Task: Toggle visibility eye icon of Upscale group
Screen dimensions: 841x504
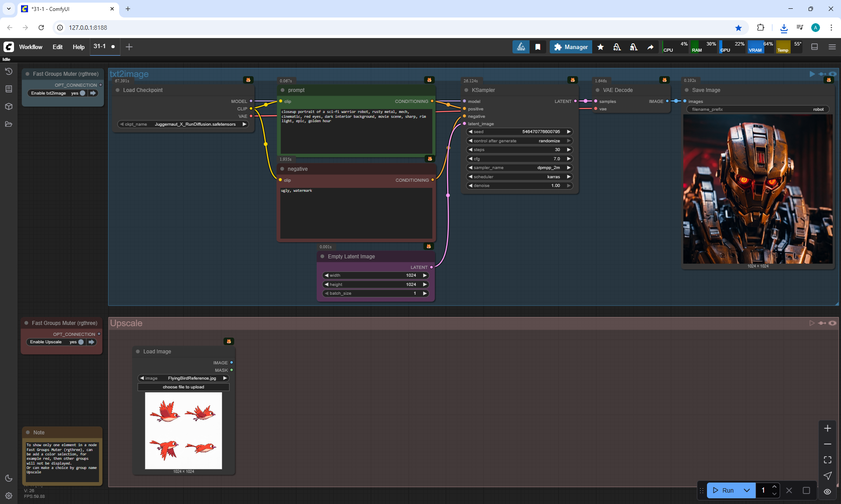Action: [x=832, y=323]
